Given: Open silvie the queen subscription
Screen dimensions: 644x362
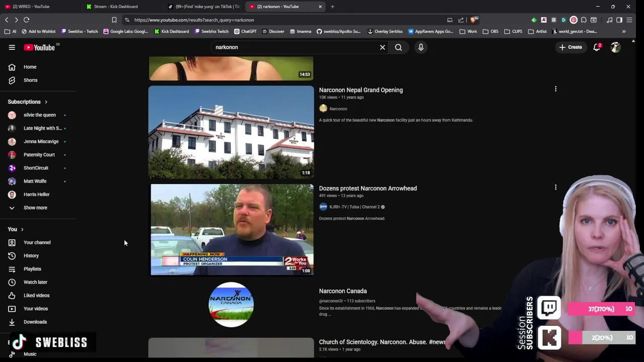Looking at the screenshot, I should click(39, 115).
